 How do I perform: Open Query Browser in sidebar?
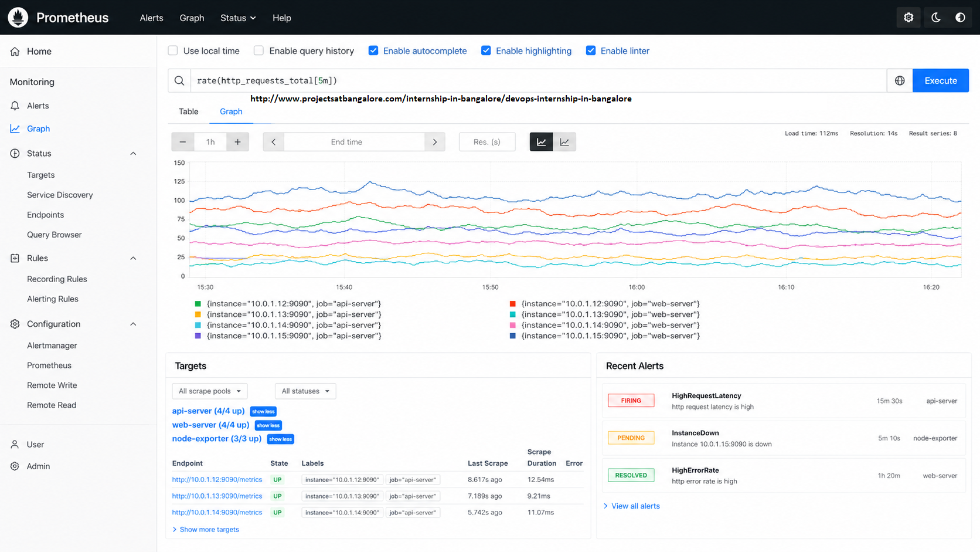point(55,235)
